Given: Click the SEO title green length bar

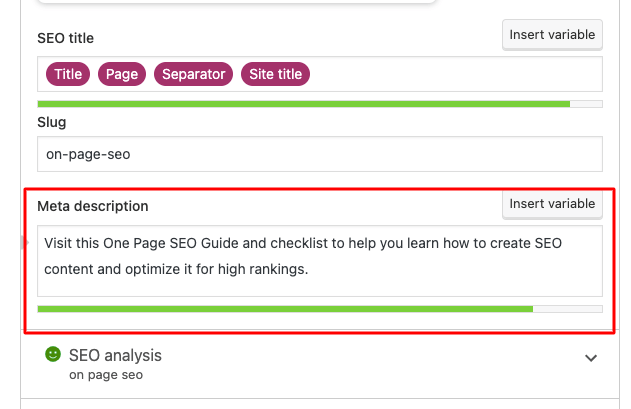Looking at the screenshot, I should point(300,104).
